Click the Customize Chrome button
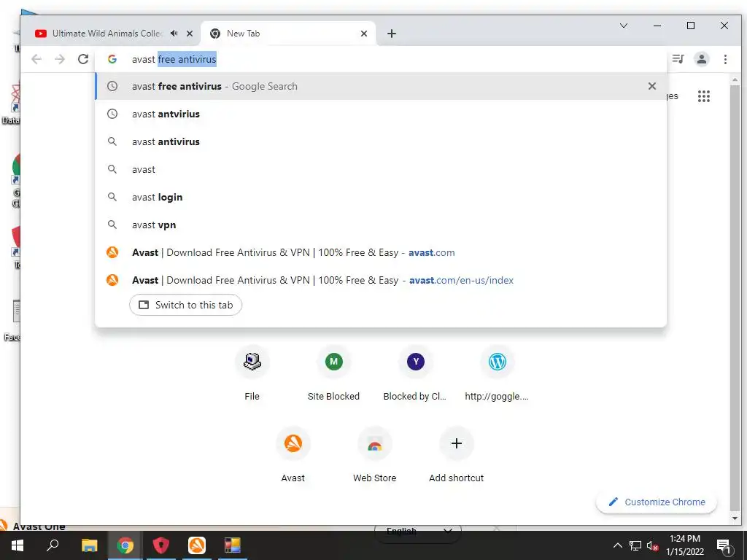Viewport: 747px width, 560px height. pyautogui.click(x=657, y=502)
